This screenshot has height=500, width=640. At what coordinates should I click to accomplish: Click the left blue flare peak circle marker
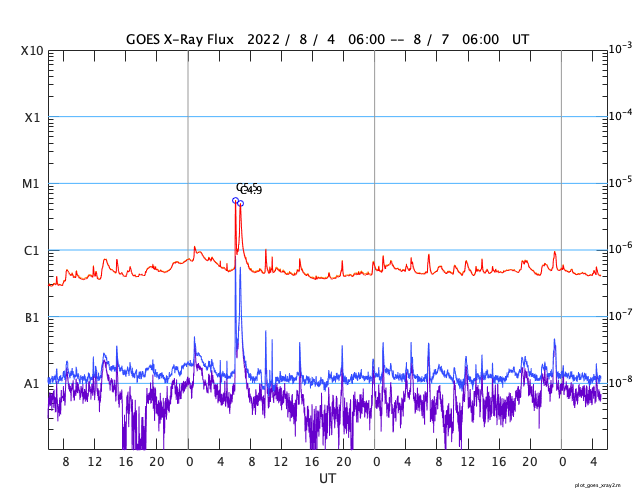[236, 200]
